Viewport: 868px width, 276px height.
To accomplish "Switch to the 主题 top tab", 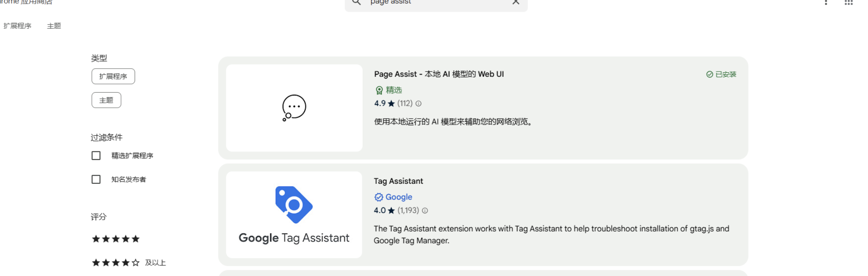I will point(54,26).
